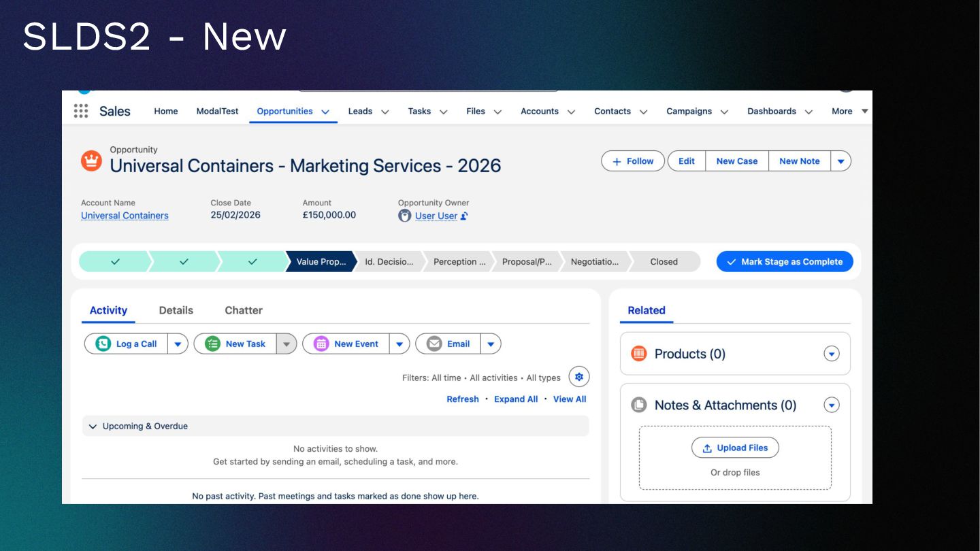Click the 25/02/2026 close date value

click(235, 215)
